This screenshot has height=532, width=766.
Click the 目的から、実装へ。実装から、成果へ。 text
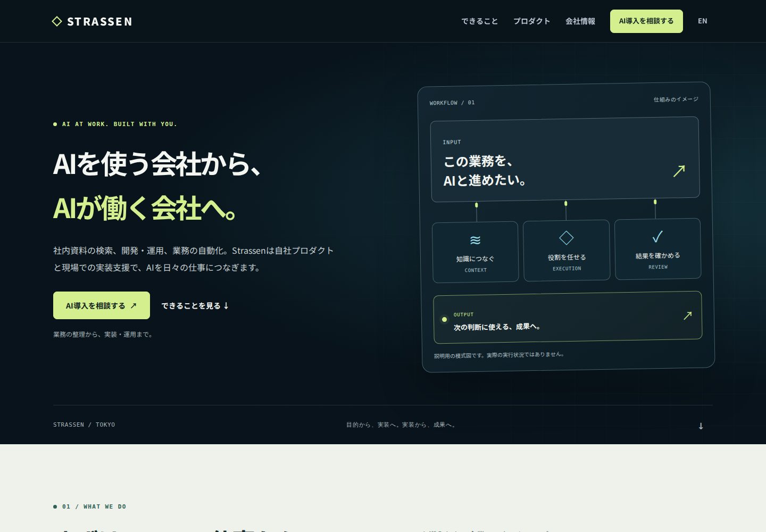tap(402, 425)
